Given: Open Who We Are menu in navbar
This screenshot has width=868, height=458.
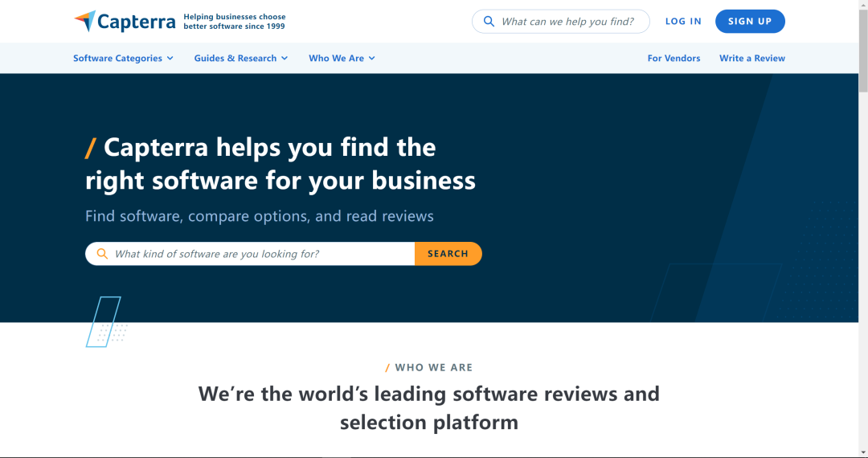Looking at the screenshot, I should point(342,58).
